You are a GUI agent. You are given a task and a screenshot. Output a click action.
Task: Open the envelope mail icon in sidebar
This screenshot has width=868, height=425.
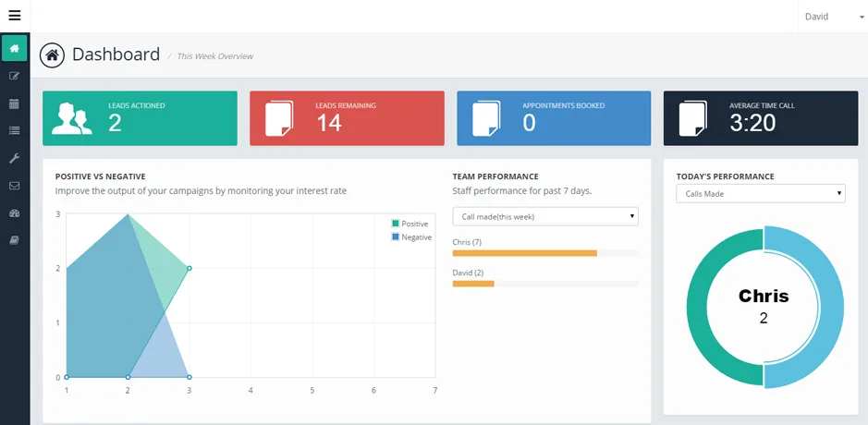click(x=15, y=186)
